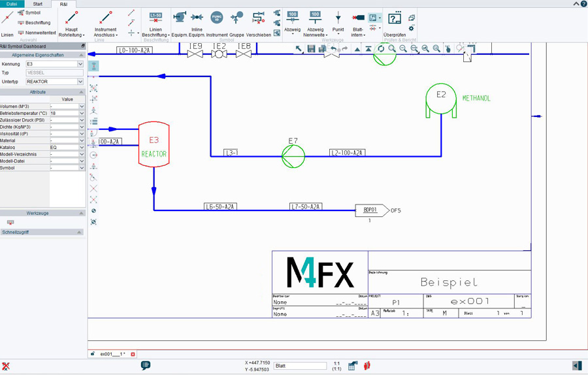This screenshot has width=588, height=375.
Task: Switch to the Start ribbon tab
Action: [38, 4]
